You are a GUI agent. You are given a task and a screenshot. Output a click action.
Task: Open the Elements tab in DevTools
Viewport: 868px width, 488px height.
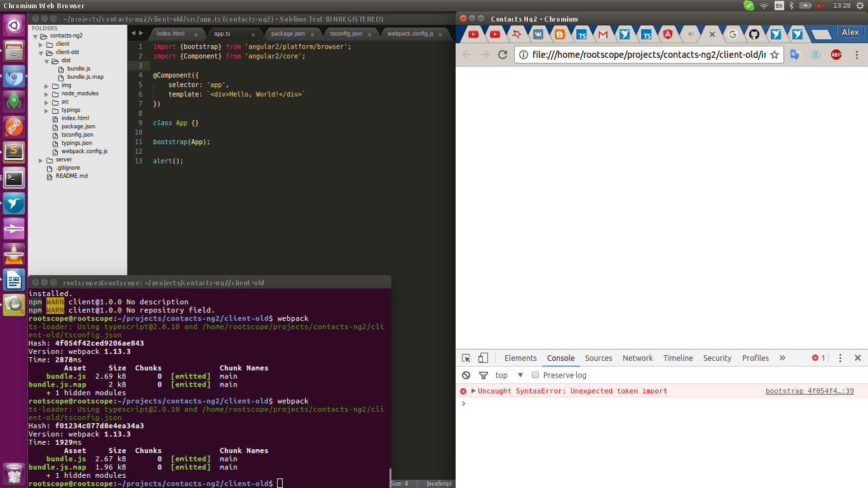(x=520, y=358)
